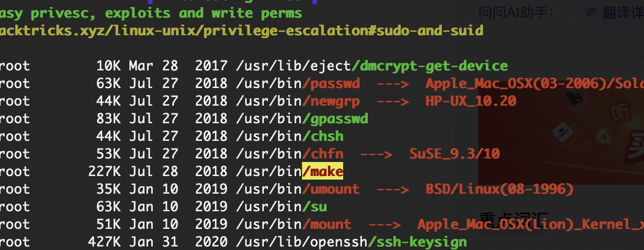Click the /newgrp binary name
The height and width of the screenshot is (250, 644).
point(331,102)
